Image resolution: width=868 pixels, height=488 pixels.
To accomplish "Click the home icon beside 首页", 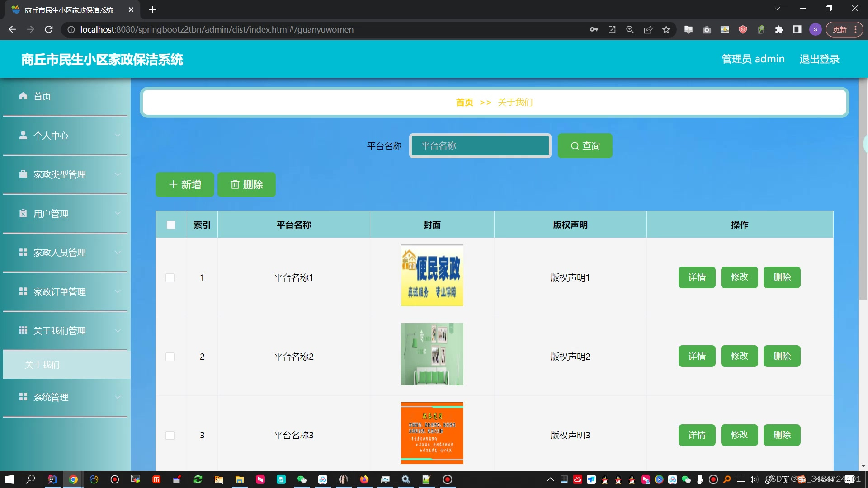I will (x=23, y=96).
